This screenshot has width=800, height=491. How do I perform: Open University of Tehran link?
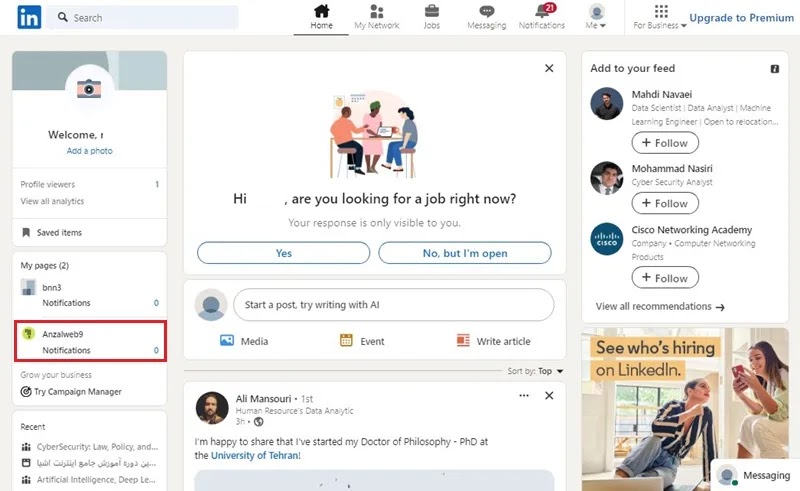coord(256,455)
